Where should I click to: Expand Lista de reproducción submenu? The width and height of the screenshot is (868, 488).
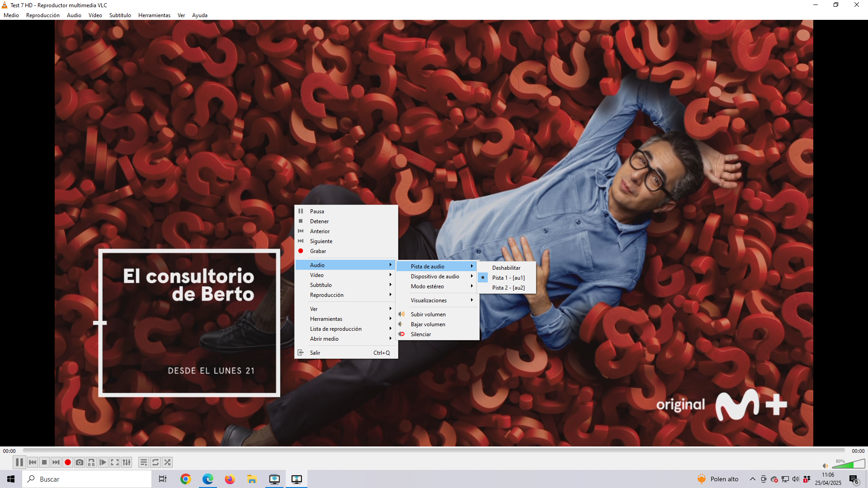pos(346,329)
